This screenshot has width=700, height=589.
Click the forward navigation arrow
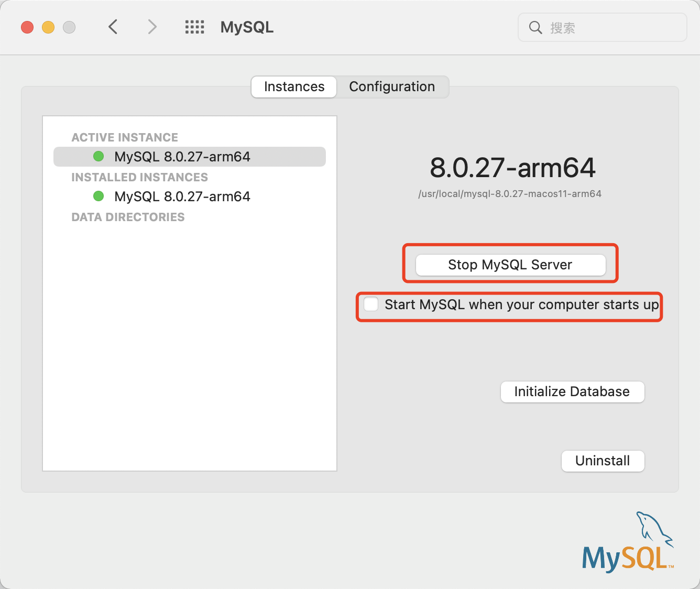pos(151,27)
